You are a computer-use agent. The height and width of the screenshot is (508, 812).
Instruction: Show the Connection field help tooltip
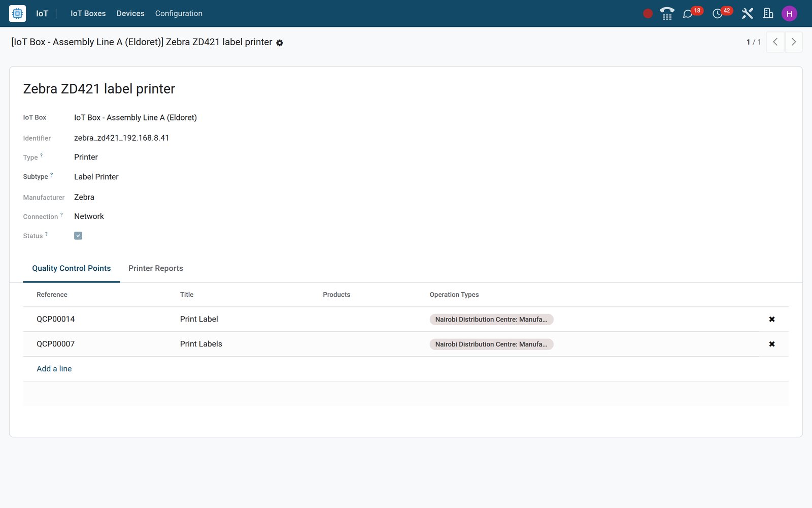[62, 215]
